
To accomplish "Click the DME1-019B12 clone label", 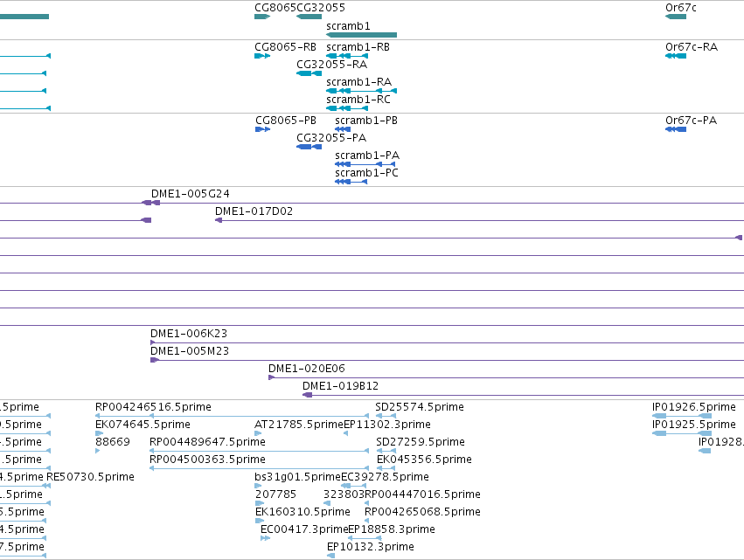I will 341,386.
